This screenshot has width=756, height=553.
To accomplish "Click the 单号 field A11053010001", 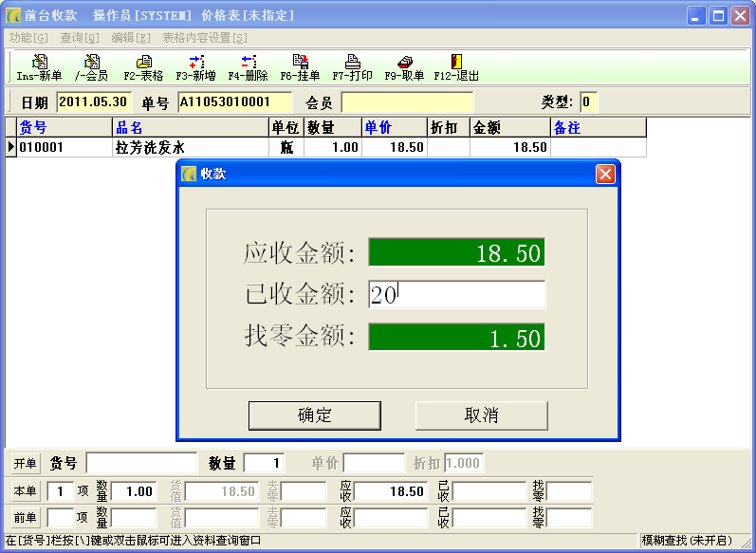I will (x=235, y=101).
